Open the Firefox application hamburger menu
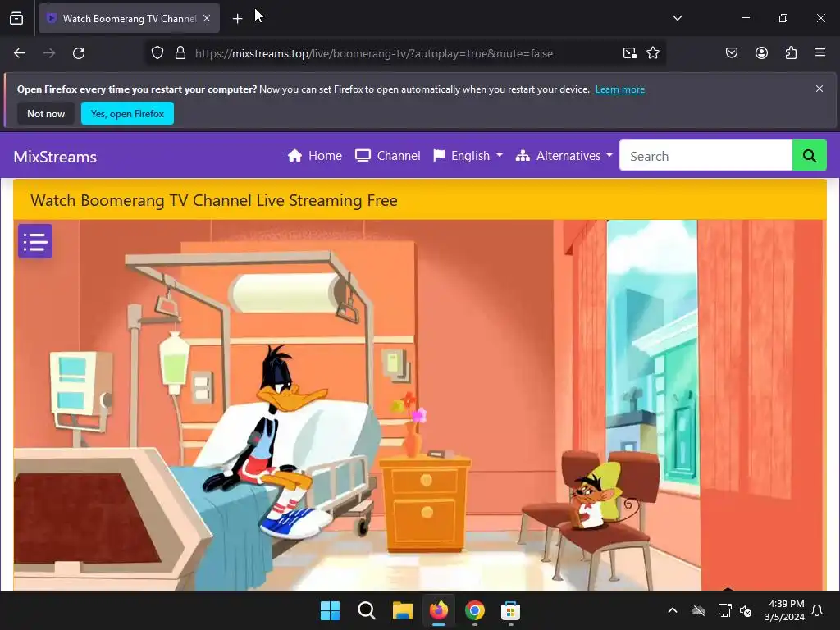Viewport: 840px width, 630px height. click(x=820, y=52)
